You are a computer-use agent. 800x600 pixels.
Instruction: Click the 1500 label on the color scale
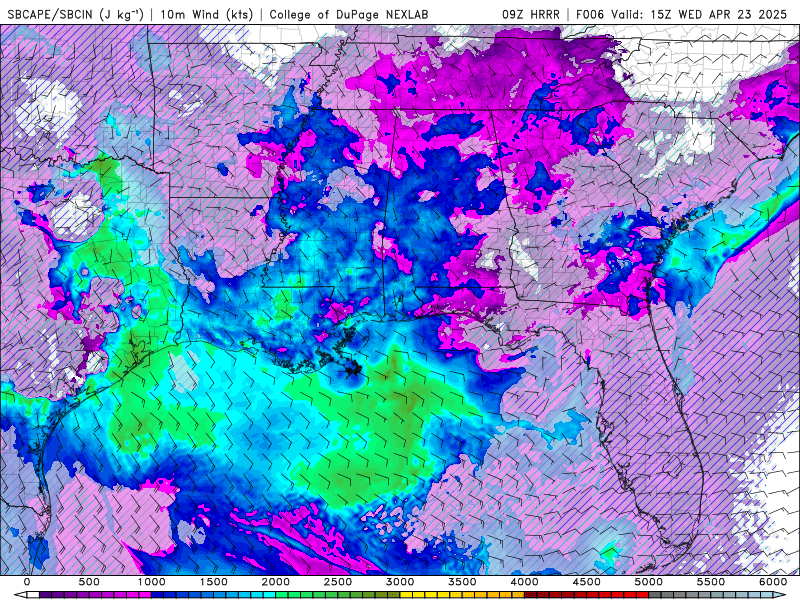point(214,582)
